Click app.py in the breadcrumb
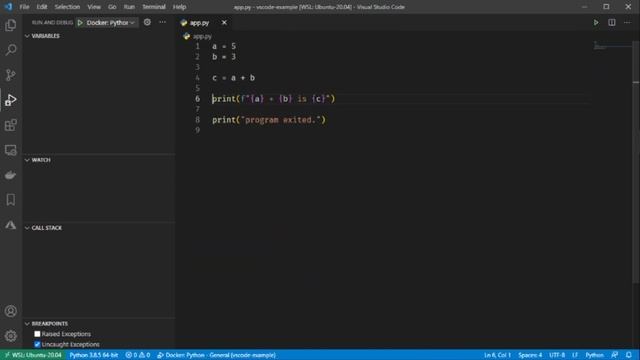This screenshot has height=360, width=640. point(202,36)
